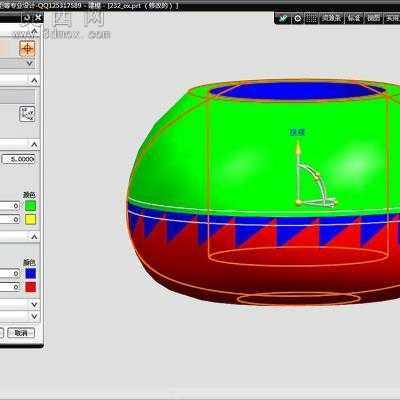Open the 标准 toolbar menu
The image size is (400, 400).
click(x=354, y=18)
